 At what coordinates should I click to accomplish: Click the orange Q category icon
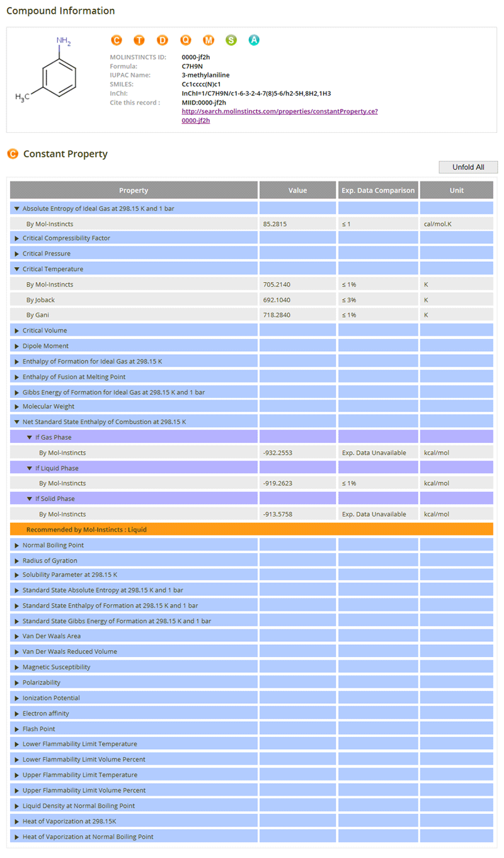185,40
